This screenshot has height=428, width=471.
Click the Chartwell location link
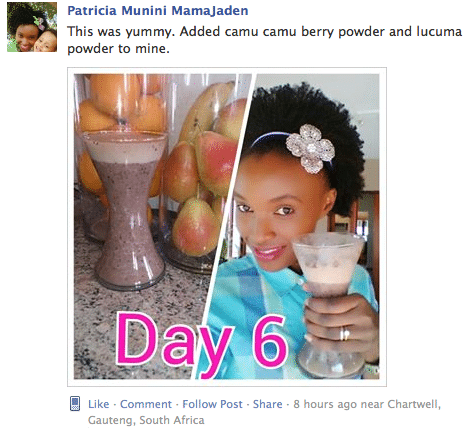pyautogui.click(x=414, y=404)
